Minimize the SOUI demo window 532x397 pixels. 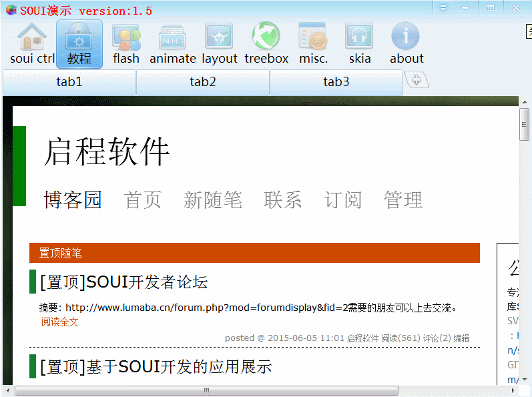465,7
